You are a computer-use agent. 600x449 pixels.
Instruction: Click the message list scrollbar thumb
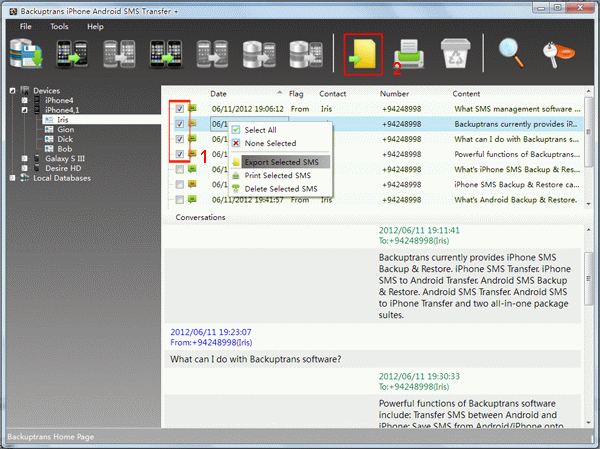(588, 132)
